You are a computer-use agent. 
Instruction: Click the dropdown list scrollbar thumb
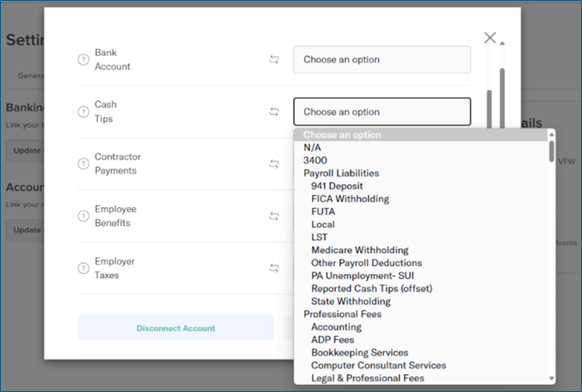pyautogui.click(x=552, y=151)
